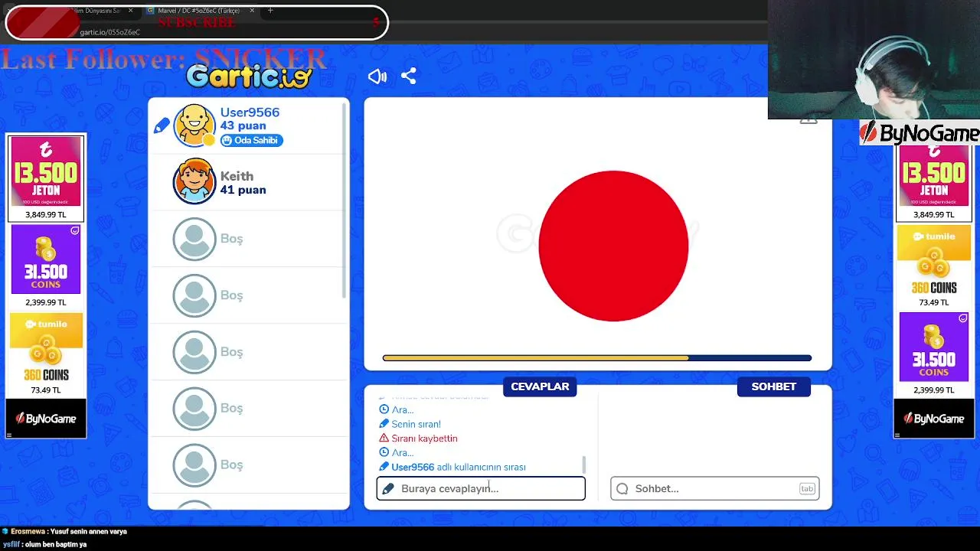Click the gartic.io address bar URL

110,32
